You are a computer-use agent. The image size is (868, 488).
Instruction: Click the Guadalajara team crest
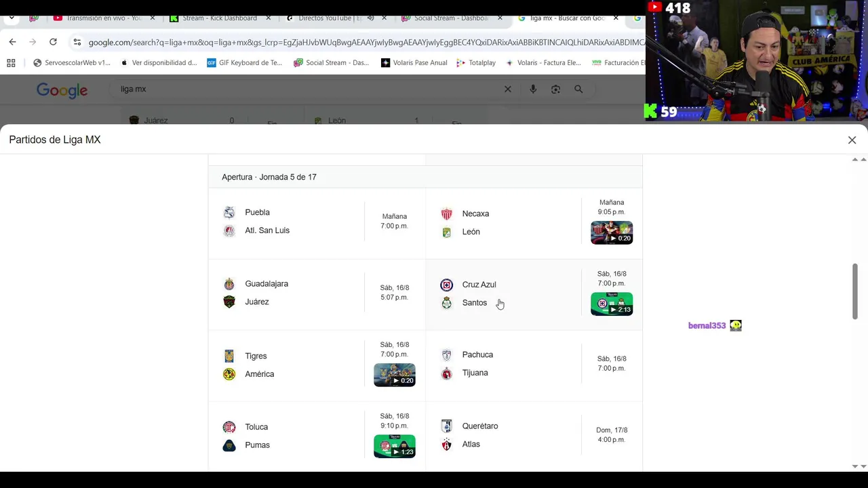229,284
